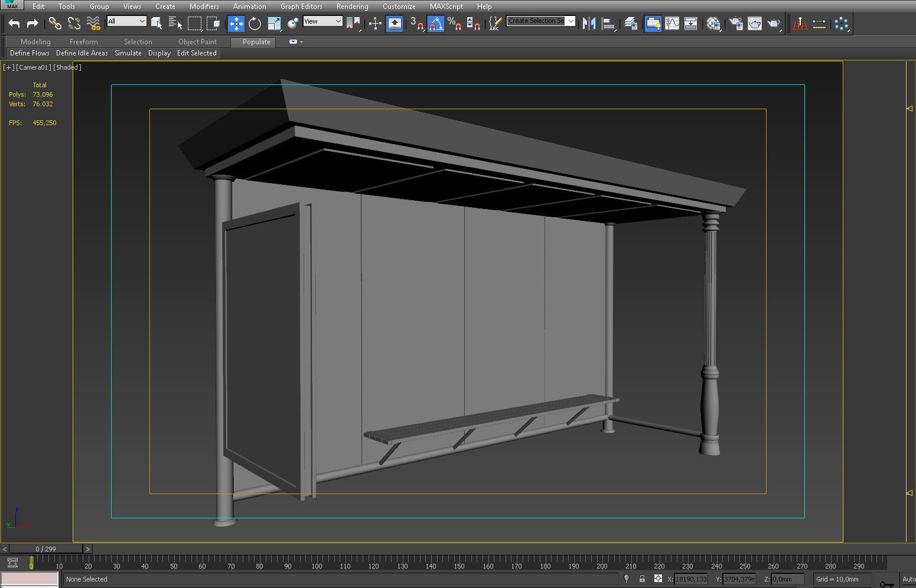916x588 pixels.
Task: Click the Render Production teapot icon
Action: coord(774,24)
